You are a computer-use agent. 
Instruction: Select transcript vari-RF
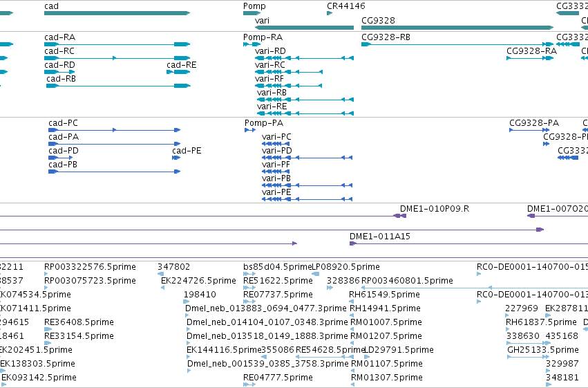(288, 86)
